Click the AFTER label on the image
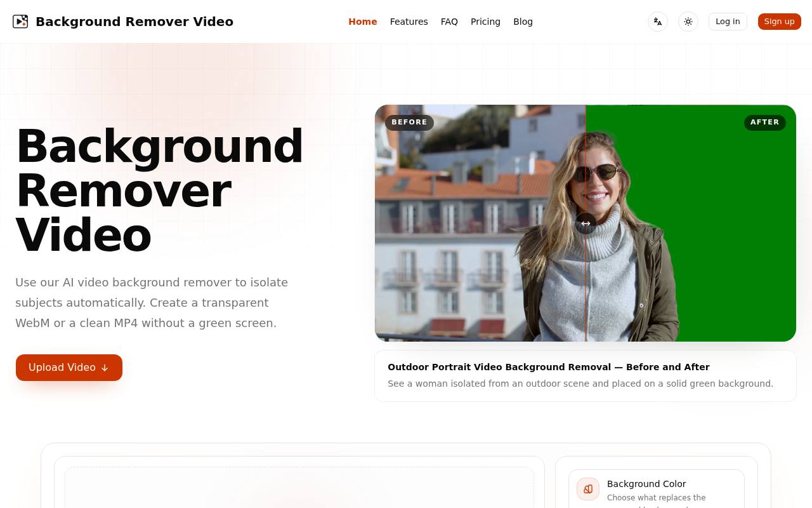This screenshot has width=812, height=508. [x=765, y=123]
